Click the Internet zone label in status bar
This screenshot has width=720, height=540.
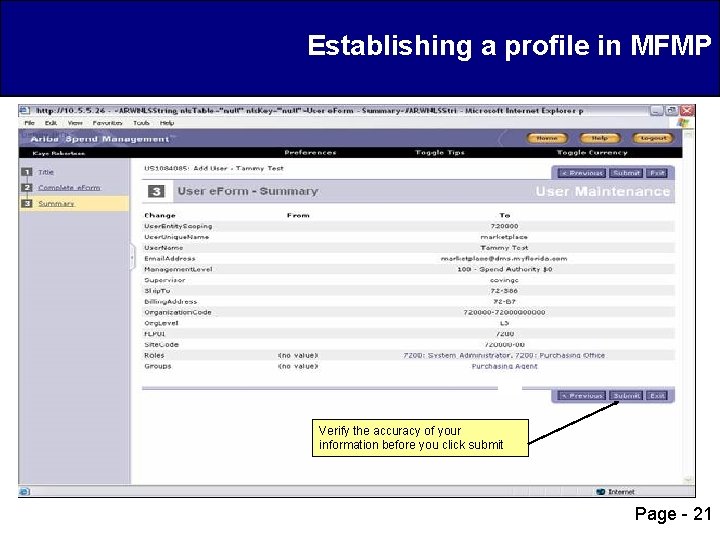pos(621,492)
